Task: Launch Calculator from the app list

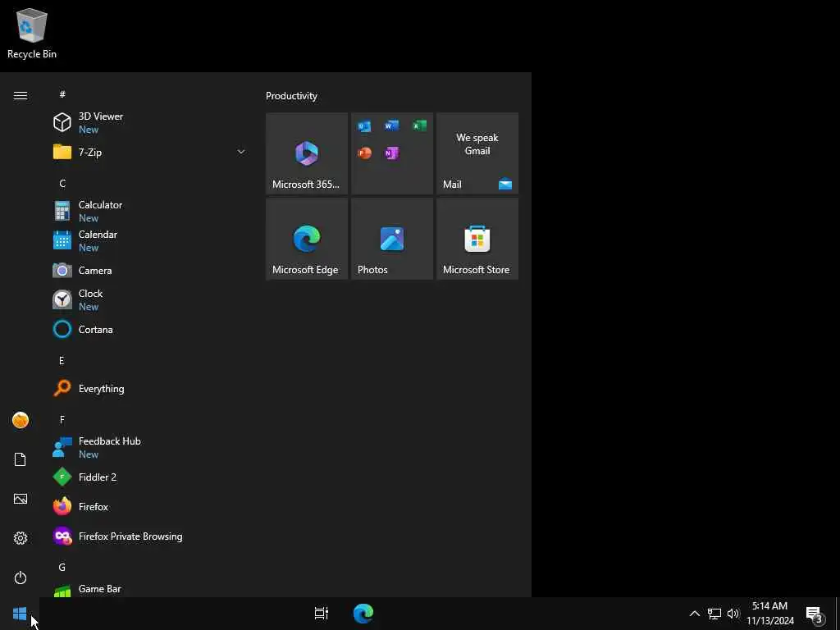Action: [150, 211]
